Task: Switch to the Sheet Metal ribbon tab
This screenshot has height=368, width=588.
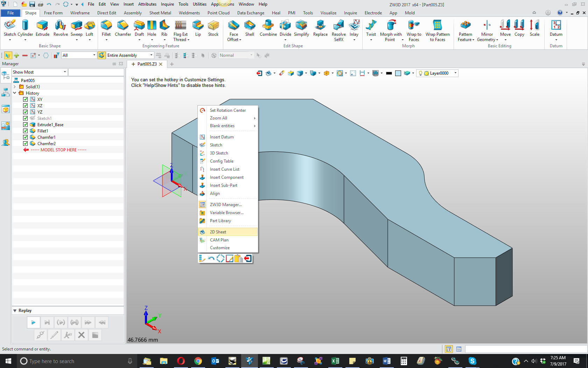Action: pos(160,13)
